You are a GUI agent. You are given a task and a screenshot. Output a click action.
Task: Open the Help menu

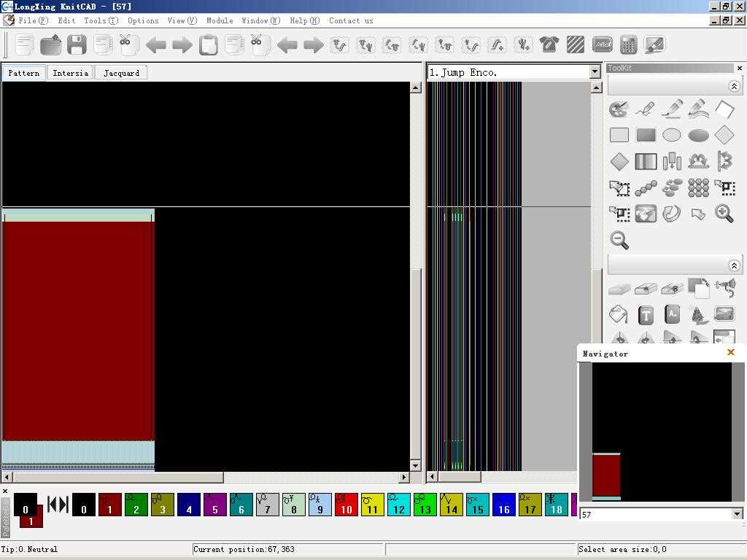(305, 20)
